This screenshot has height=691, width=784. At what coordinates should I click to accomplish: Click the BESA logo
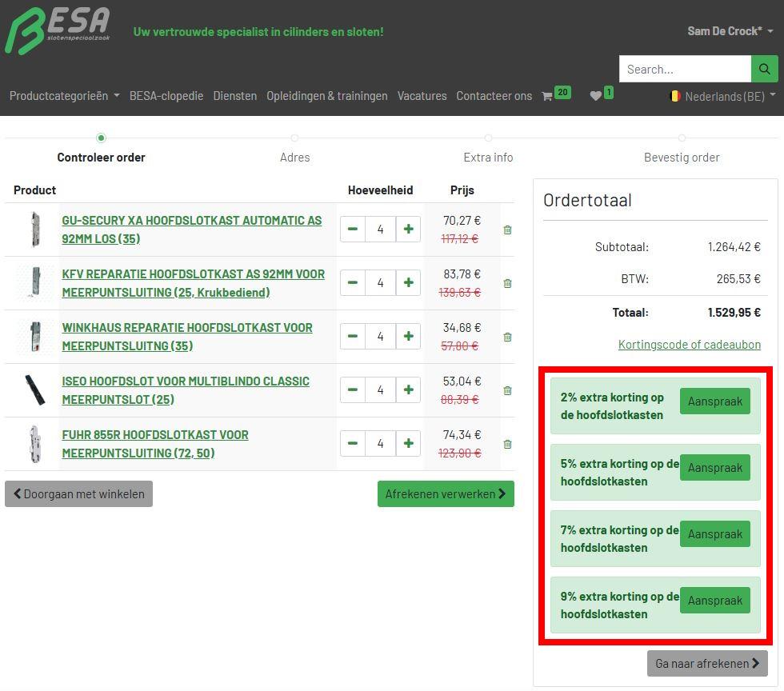(57, 30)
